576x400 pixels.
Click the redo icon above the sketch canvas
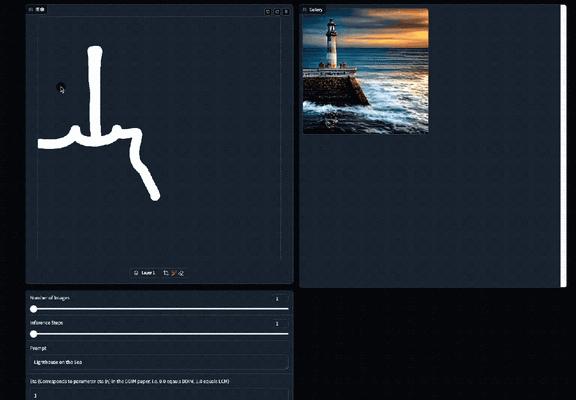pos(277,12)
